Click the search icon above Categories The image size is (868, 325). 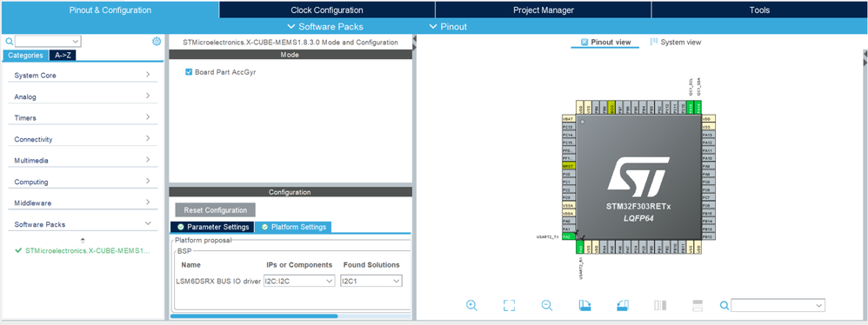[9, 41]
